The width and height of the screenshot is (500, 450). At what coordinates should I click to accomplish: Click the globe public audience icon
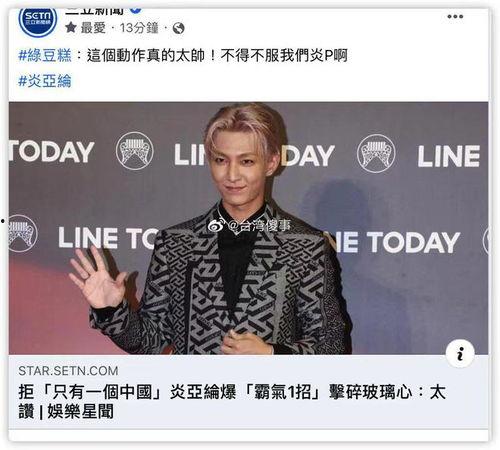pos(179,28)
